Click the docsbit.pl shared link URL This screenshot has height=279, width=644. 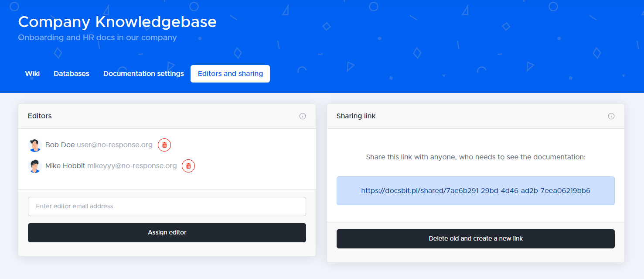476,191
